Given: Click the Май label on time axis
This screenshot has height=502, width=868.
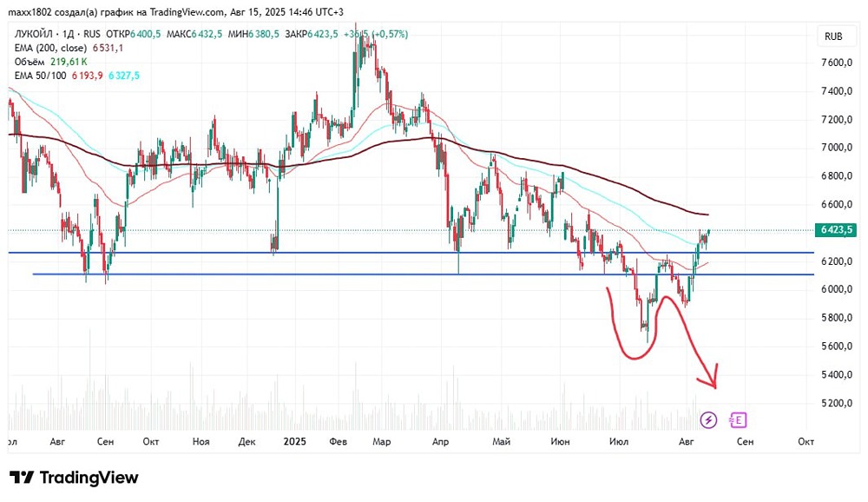Looking at the screenshot, I should point(501,441).
